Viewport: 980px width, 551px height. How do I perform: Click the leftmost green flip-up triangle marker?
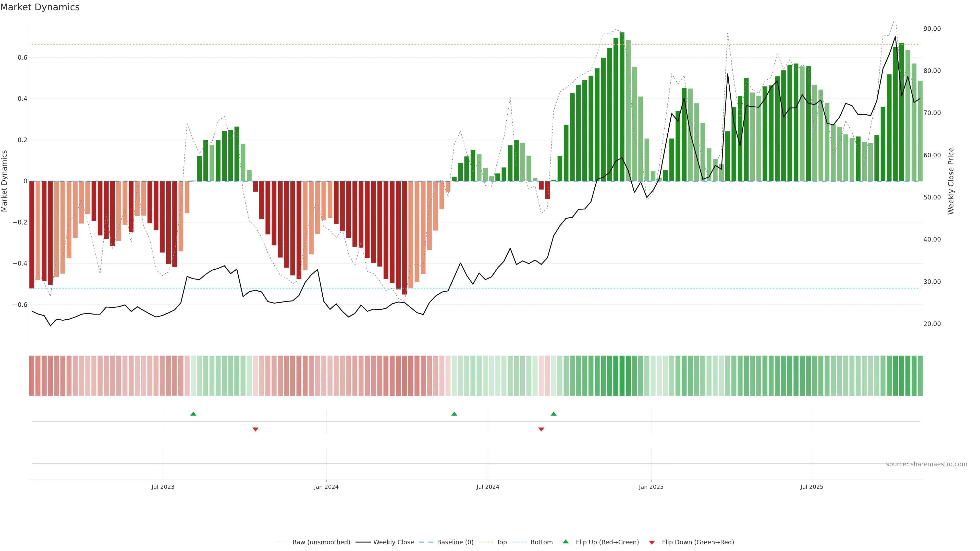coord(193,414)
